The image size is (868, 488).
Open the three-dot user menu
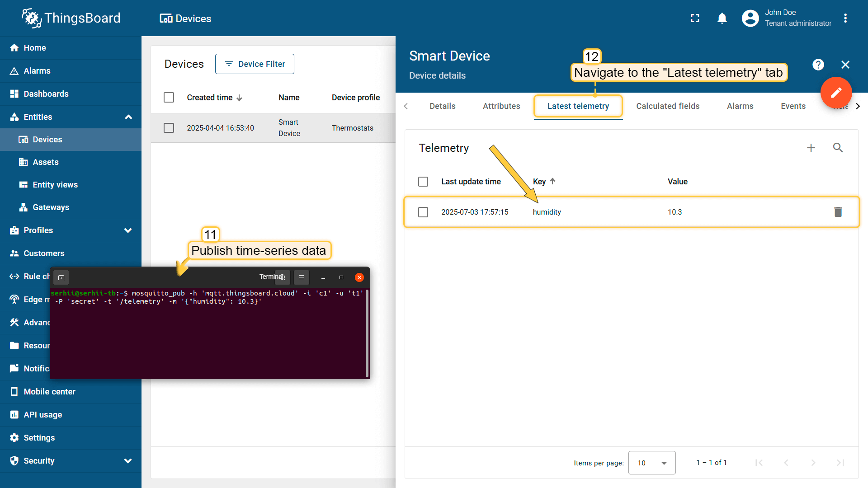pos(845,19)
